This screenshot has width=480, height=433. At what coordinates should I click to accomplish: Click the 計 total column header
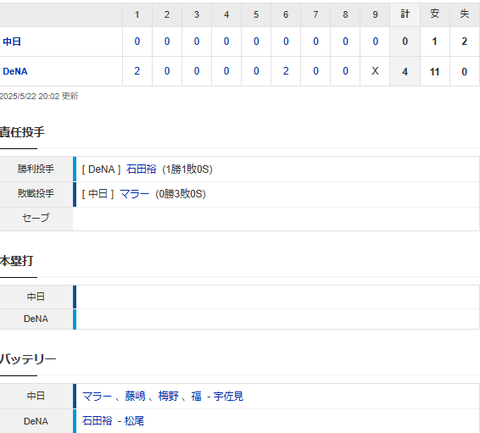[405, 14]
